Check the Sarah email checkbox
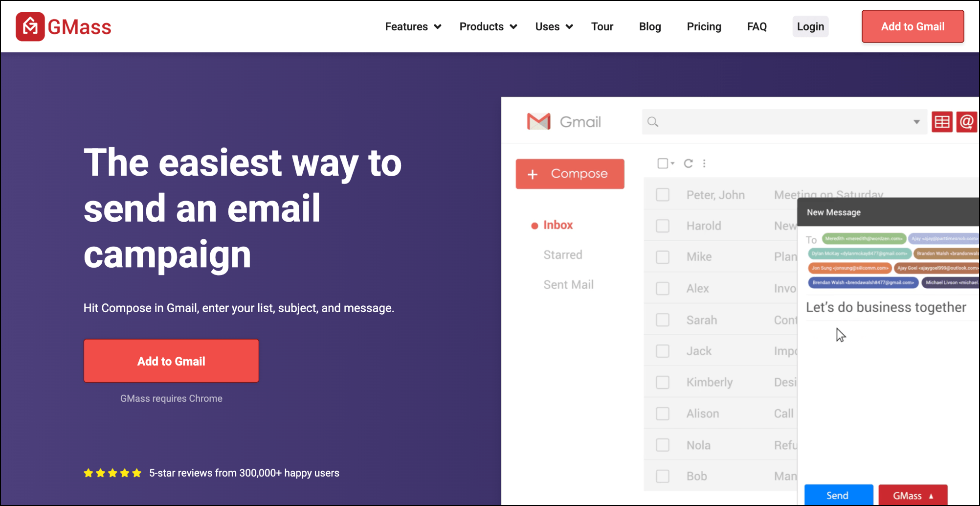The width and height of the screenshot is (980, 506). point(663,320)
